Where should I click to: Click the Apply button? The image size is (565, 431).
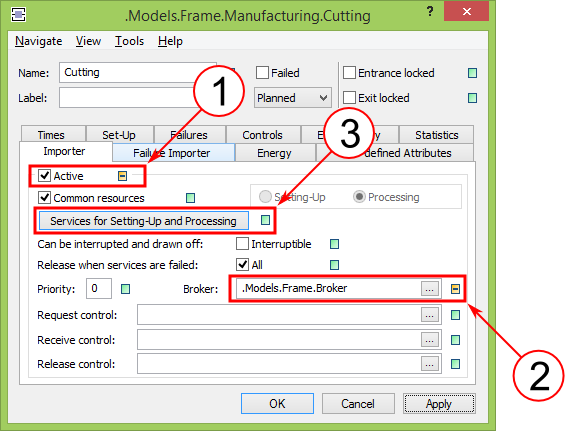coord(439,404)
